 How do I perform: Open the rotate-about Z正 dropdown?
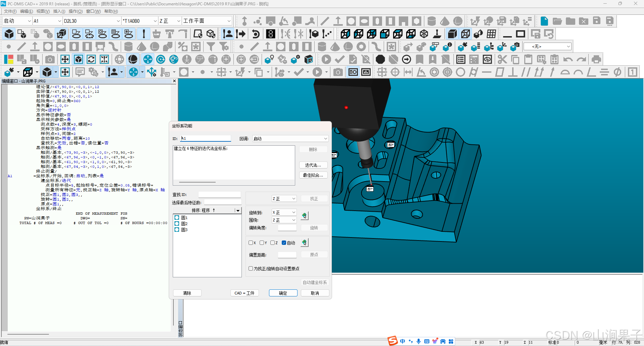pos(284,220)
